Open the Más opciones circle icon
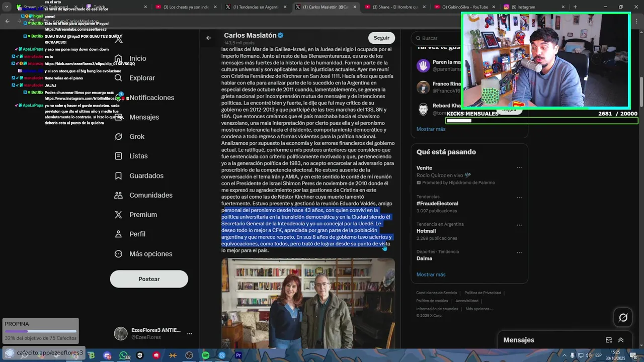Image resolution: width=644 pixels, height=362 pixels. coord(118,254)
